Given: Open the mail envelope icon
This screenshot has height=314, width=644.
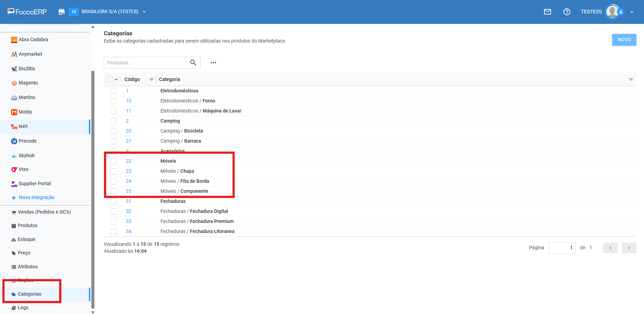Looking at the screenshot, I should click(547, 12).
